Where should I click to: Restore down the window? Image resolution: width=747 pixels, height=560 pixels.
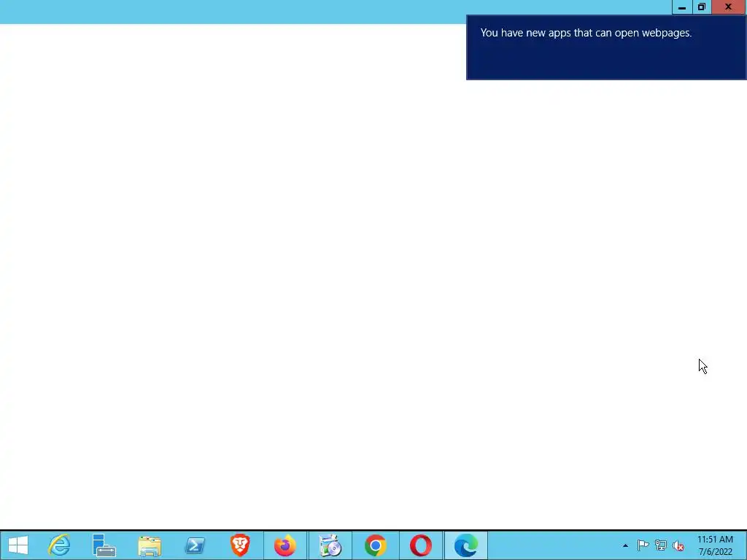pyautogui.click(x=702, y=7)
